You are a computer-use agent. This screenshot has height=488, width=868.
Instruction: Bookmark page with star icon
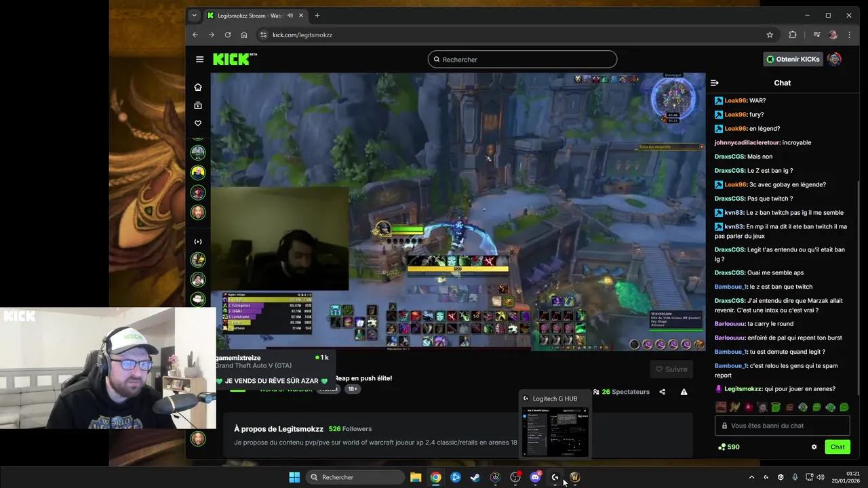click(x=770, y=35)
